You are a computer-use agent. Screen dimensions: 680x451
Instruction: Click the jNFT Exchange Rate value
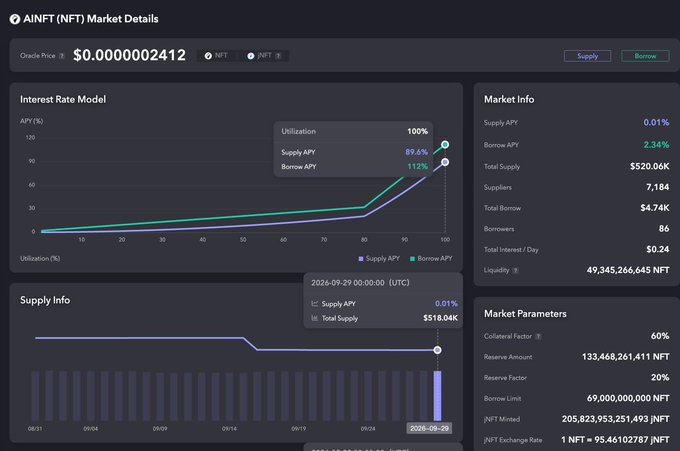[x=615, y=440]
